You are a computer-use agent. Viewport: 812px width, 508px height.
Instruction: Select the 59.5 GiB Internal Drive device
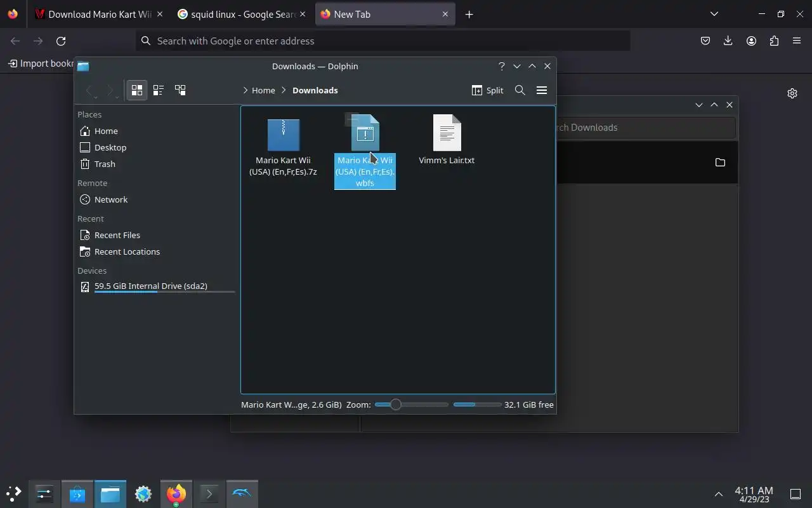(157, 287)
